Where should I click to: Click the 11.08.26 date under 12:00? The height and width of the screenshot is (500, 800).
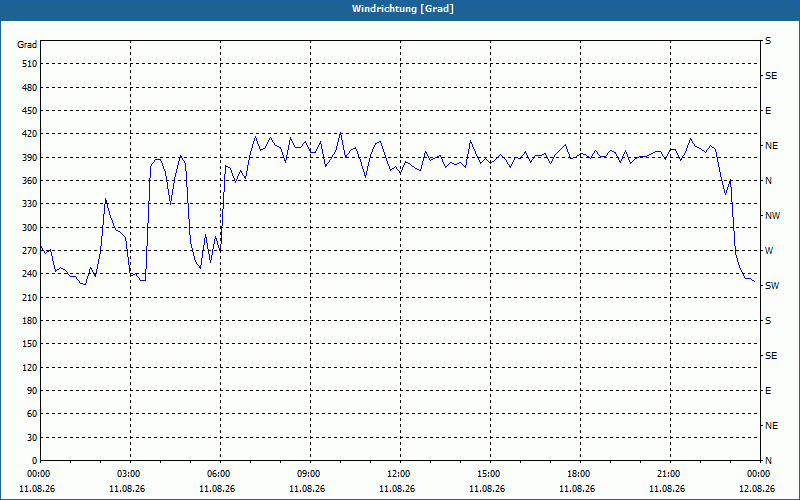(397, 488)
